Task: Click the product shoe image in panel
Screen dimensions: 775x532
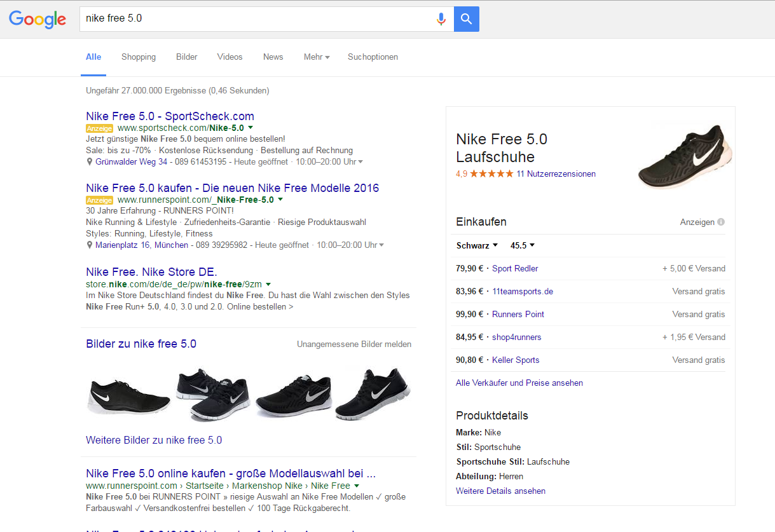Action: [x=685, y=158]
